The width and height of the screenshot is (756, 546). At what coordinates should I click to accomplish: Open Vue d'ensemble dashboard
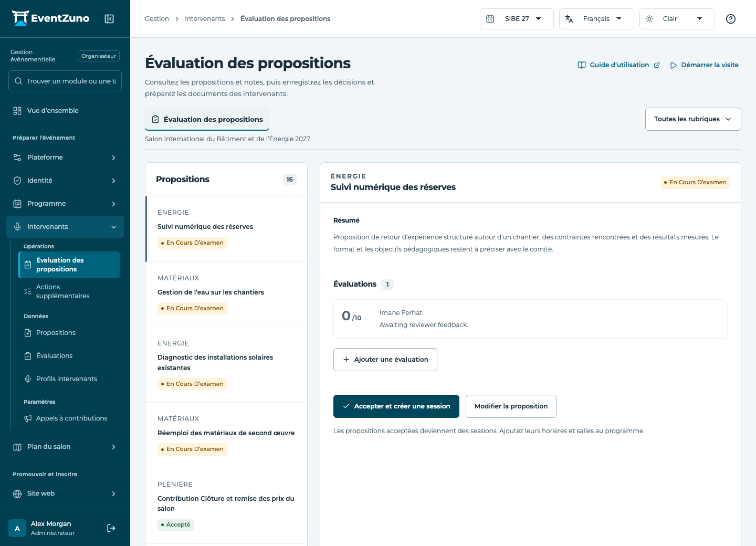pyautogui.click(x=65, y=111)
